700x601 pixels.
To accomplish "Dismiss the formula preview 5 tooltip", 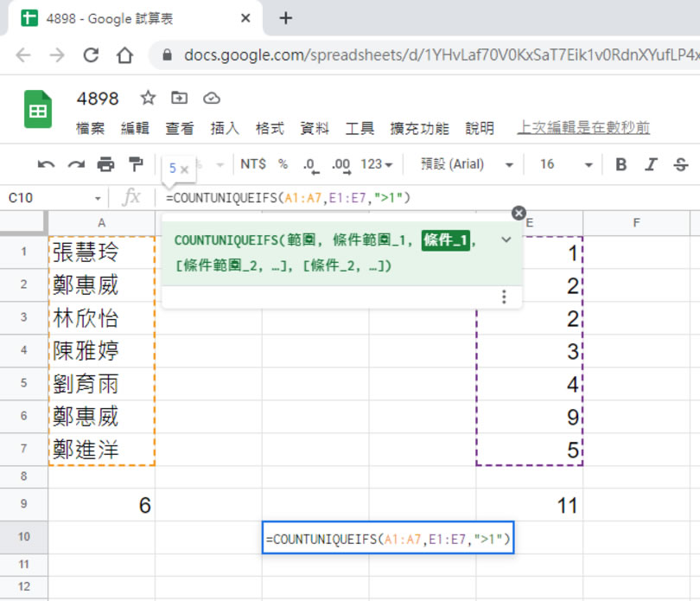I will (x=184, y=169).
